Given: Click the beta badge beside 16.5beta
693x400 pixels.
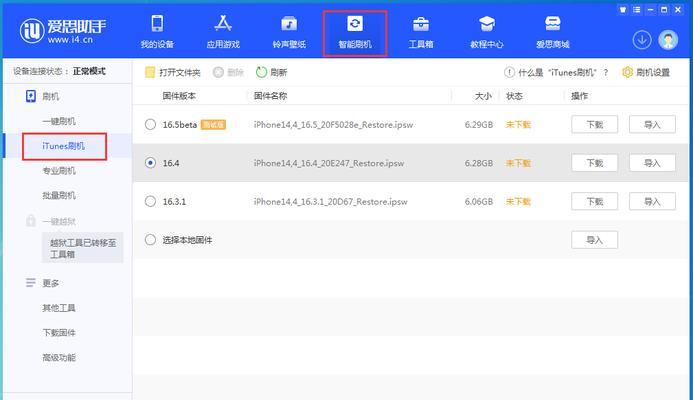Looking at the screenshot, I should click(213, 125).
